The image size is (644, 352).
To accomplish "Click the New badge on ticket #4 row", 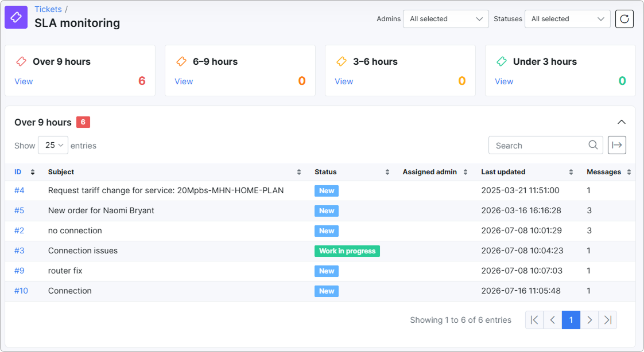I will click(x=327, y=191).
